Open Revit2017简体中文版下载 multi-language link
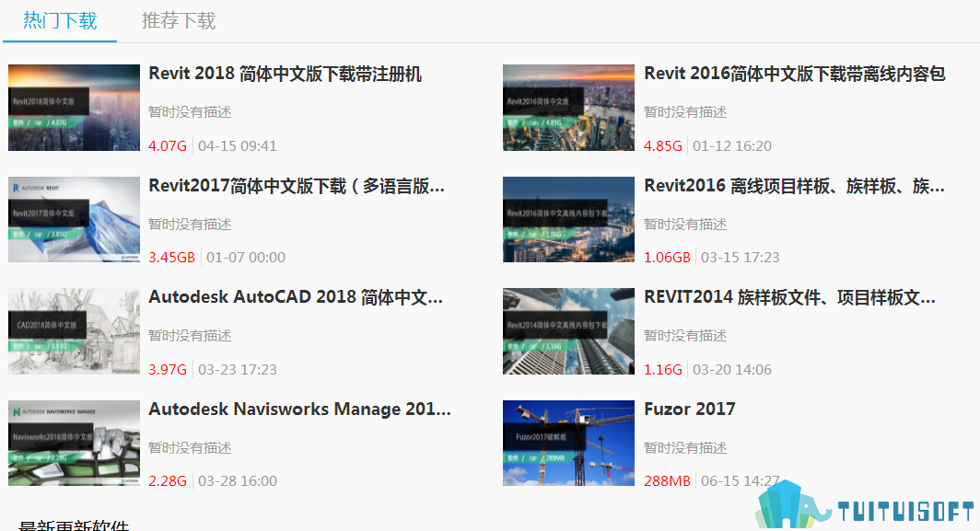Viewport: 980px width, 531px height. coord(297,186)
